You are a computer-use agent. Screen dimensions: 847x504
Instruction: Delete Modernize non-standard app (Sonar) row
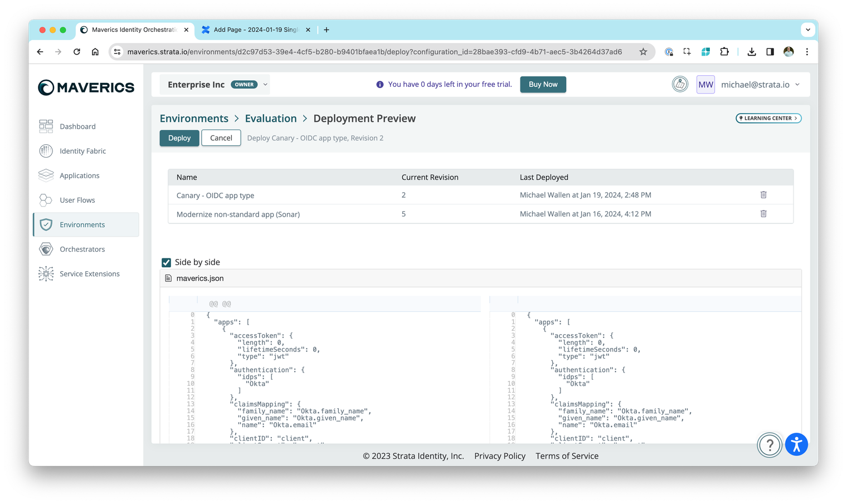[x=763, y=214]
